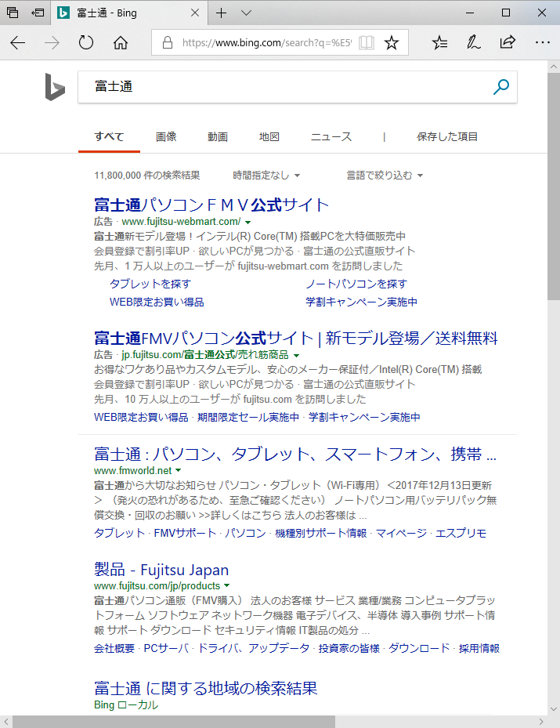Switch to the 画像 images tab
560x728 pixels.
pos(166,136)
